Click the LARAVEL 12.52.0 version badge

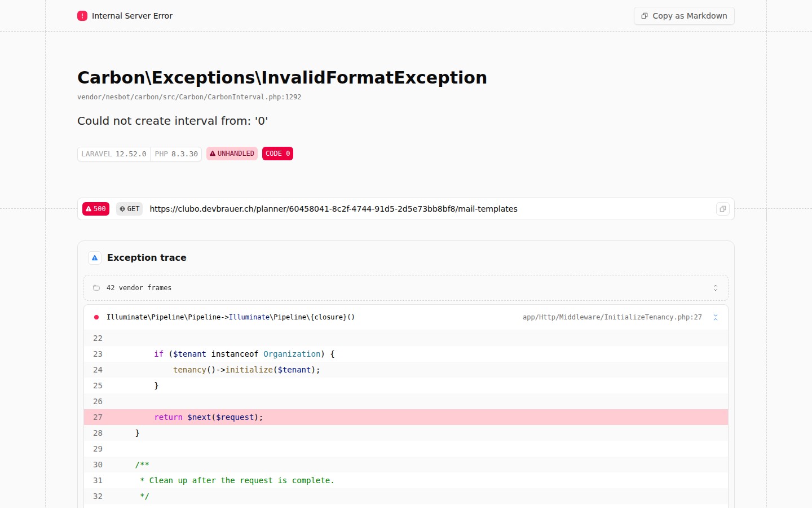tap(114, 154)
